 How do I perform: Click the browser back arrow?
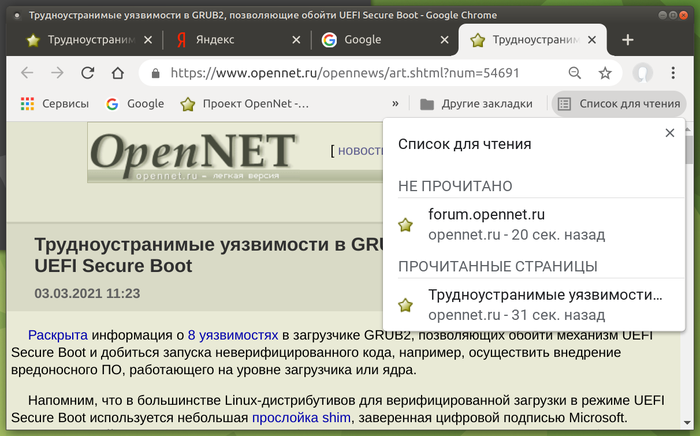27,73
